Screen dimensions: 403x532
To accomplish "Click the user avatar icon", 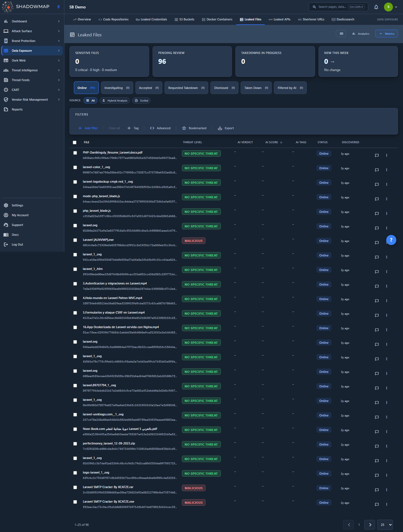I will coord(388,7).
